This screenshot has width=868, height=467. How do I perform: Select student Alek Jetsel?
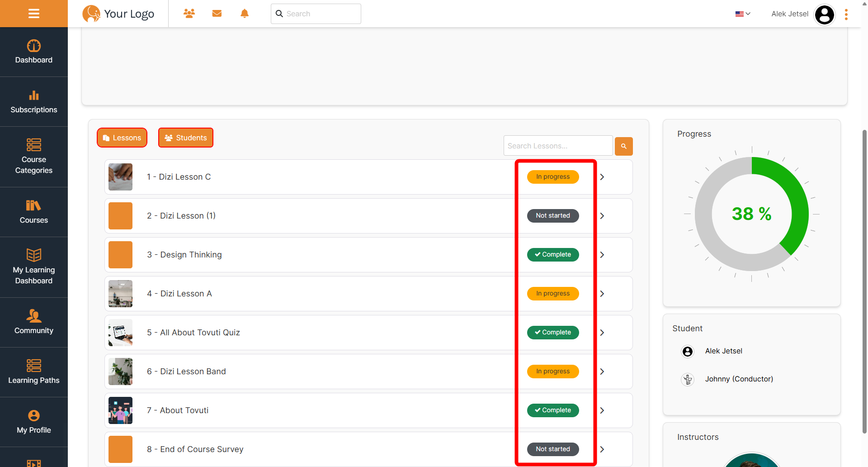(x=723, y=351)
